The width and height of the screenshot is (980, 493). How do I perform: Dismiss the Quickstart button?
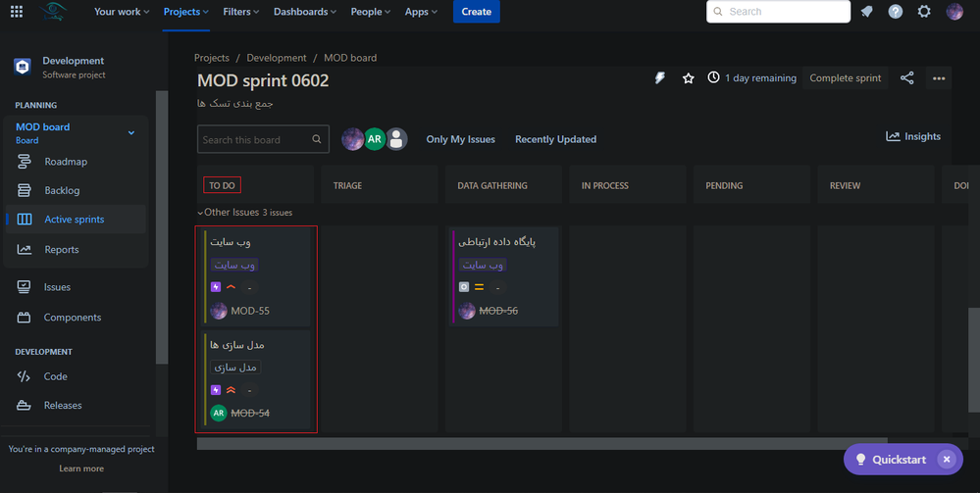click(947, 460)
